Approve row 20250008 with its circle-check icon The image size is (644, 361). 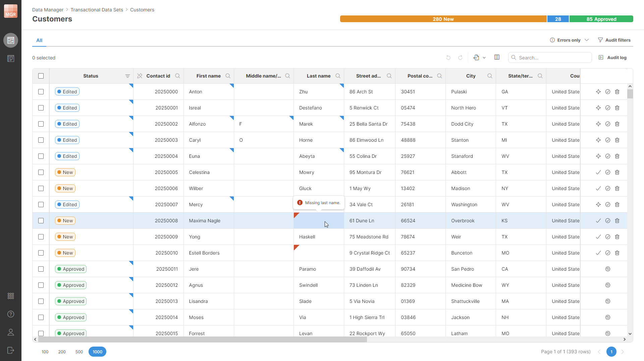(x=608, y=221)
